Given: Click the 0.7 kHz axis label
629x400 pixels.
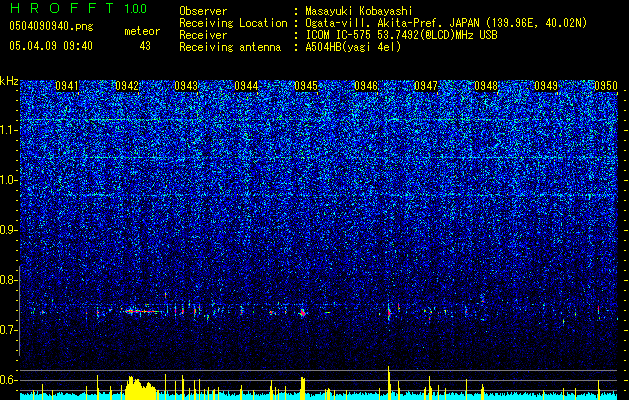Looking at the screenshot, I should [x=8, y=330].
